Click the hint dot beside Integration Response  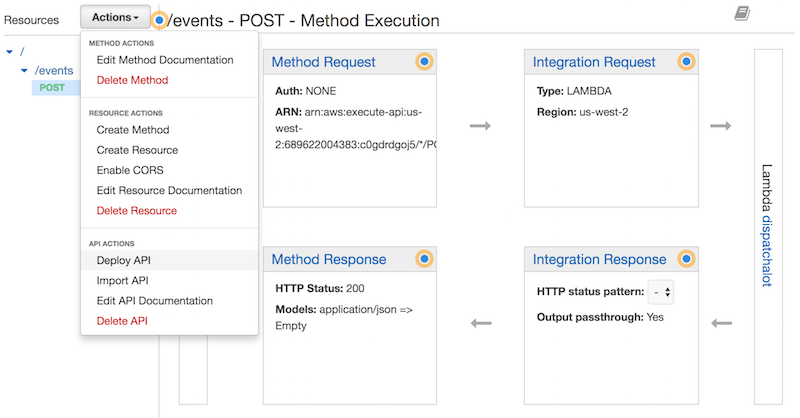coord(686,259)
